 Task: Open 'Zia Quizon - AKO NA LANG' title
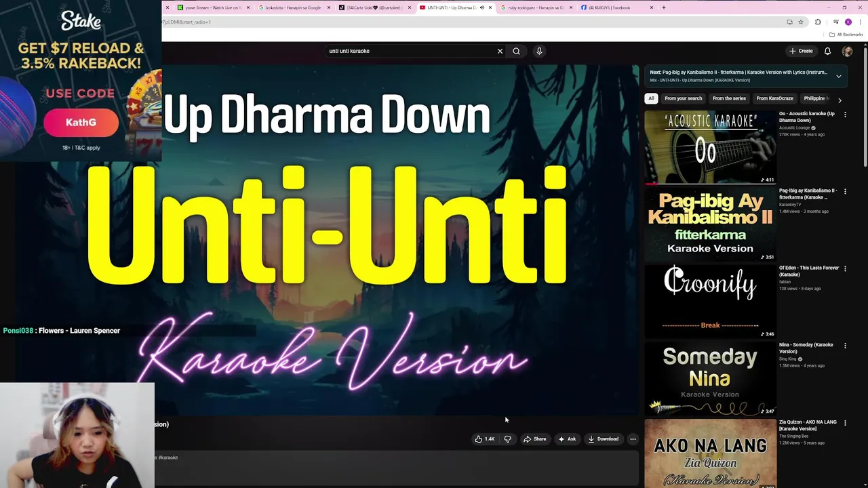coord(808,426)
